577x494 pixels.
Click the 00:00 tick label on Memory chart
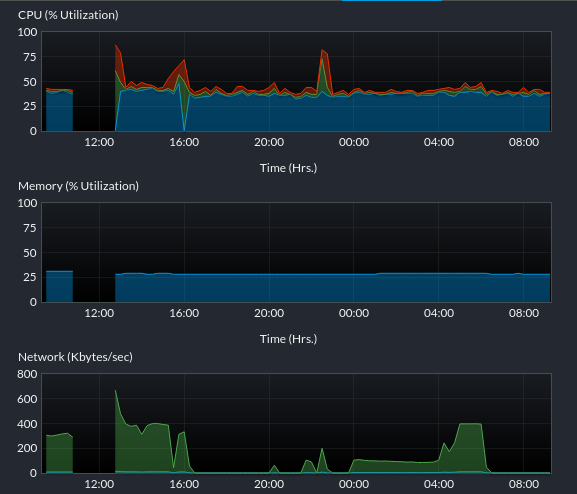point(354,313)
